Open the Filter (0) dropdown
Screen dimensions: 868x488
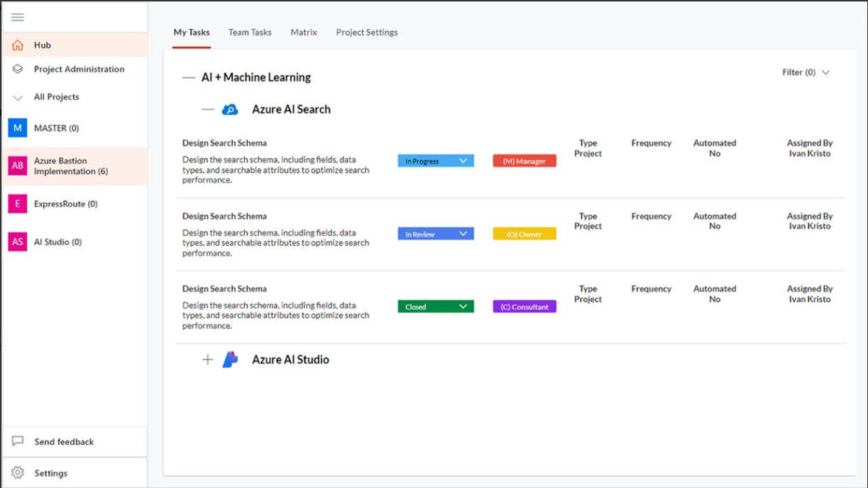point(806,72)
